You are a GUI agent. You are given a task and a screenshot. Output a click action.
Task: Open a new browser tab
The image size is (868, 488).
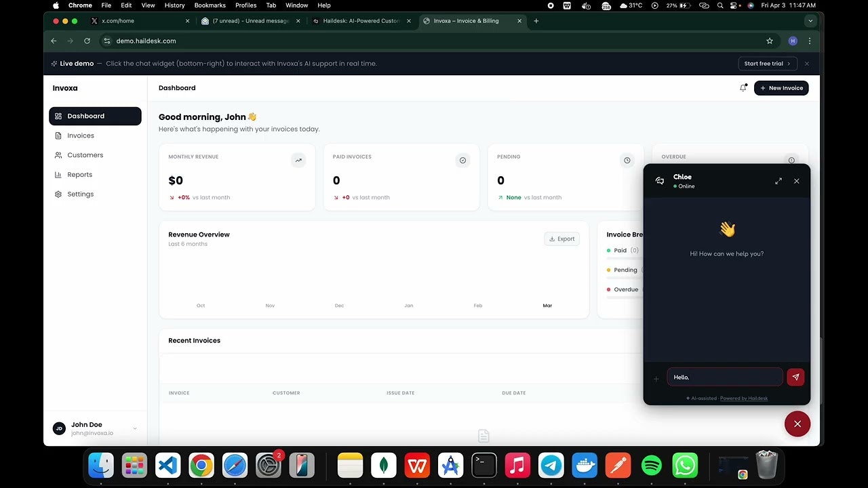point(536,21)
